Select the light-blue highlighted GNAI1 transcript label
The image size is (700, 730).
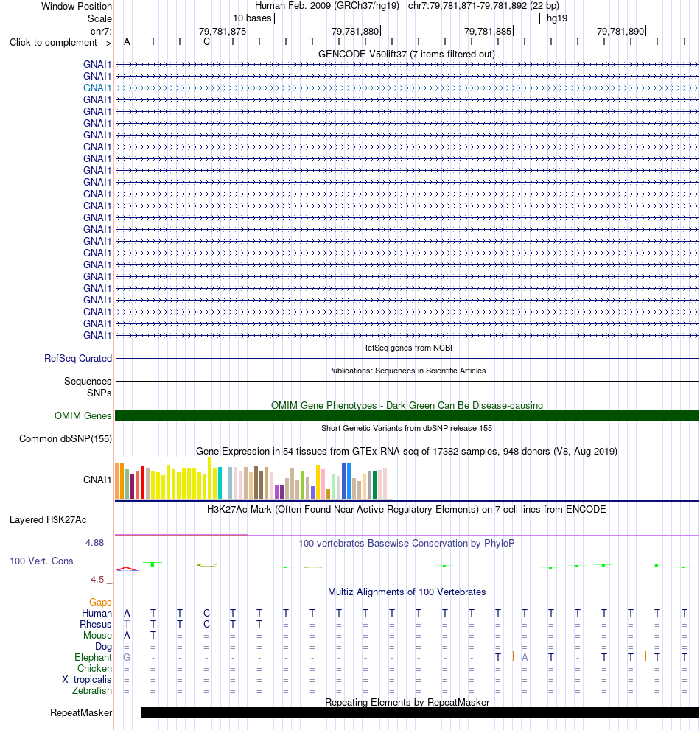(x=97, y=88)
